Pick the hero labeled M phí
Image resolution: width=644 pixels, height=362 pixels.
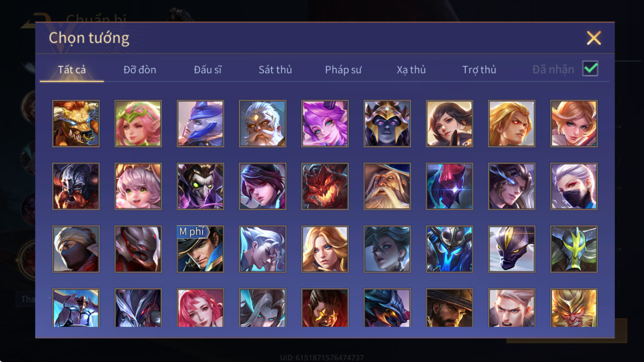(x=200, y=249)
